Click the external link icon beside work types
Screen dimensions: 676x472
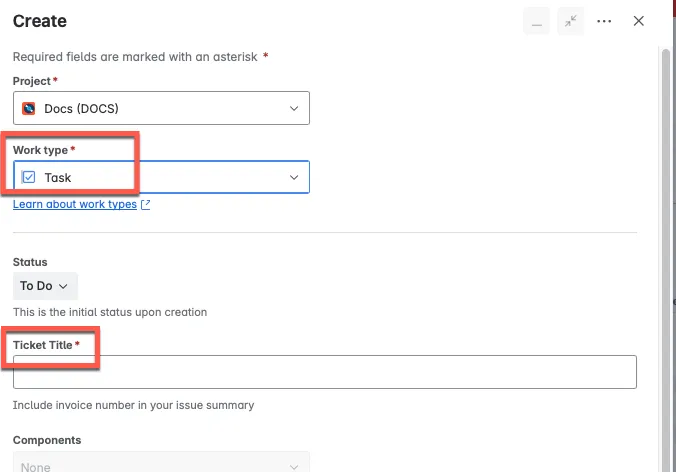[x=146, y=204]
